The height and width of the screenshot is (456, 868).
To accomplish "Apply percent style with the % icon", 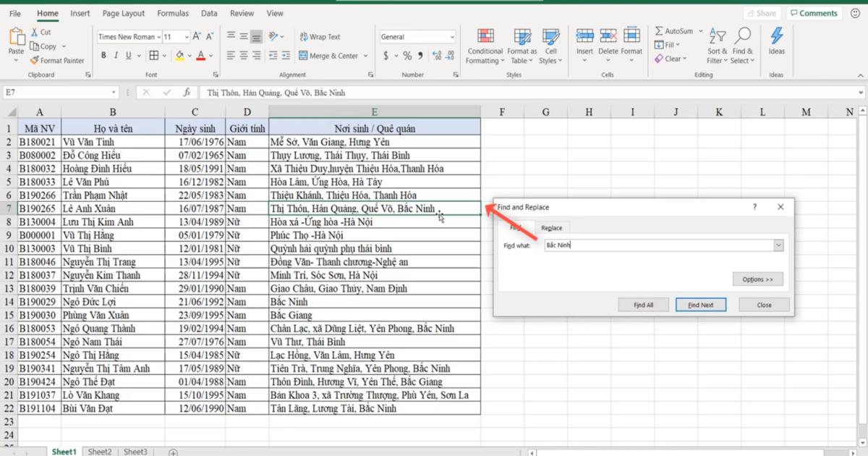I will 407,56.
